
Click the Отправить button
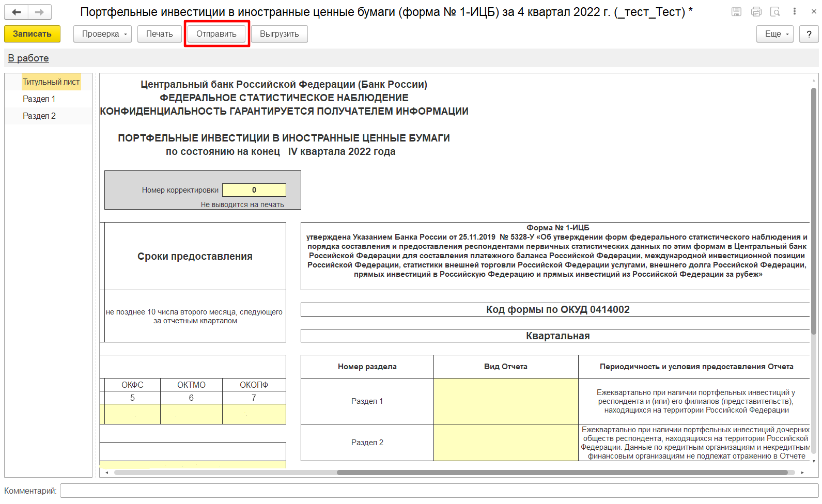click(216, 34)
